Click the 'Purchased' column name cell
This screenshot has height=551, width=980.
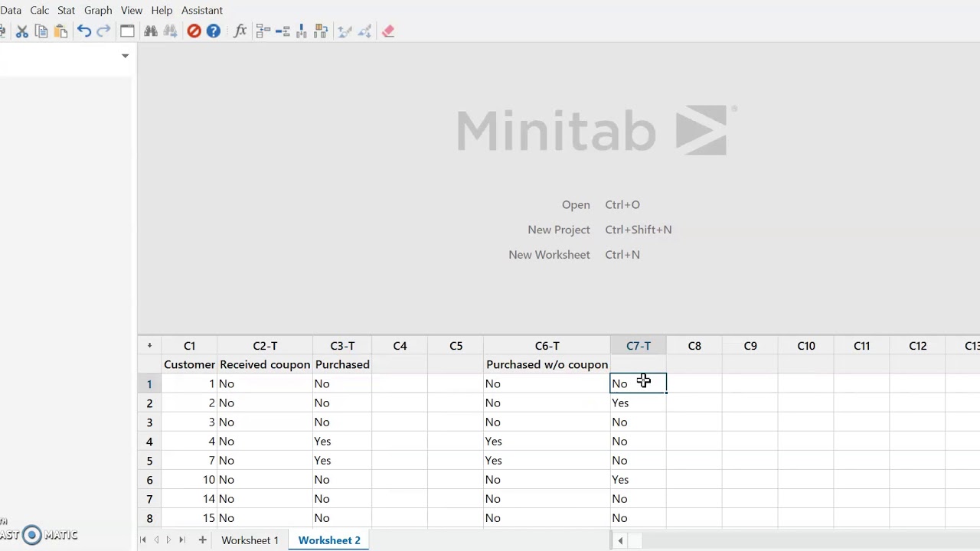coord(342,365)
